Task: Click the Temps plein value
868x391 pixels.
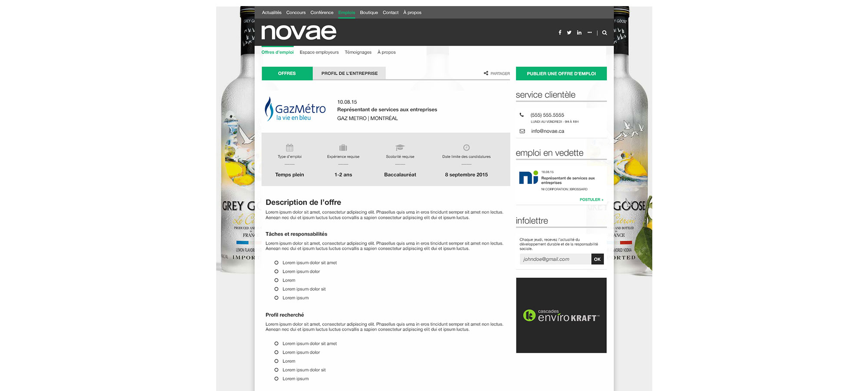Action: 289,175
